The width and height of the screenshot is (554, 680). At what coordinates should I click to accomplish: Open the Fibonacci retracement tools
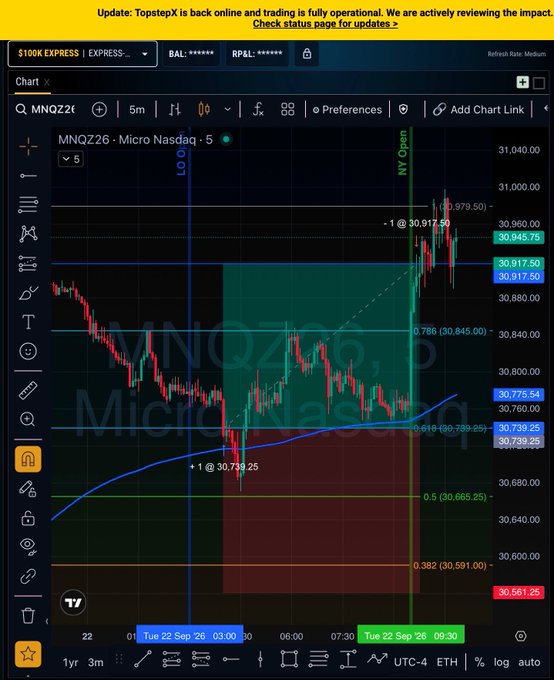[28, 204]
